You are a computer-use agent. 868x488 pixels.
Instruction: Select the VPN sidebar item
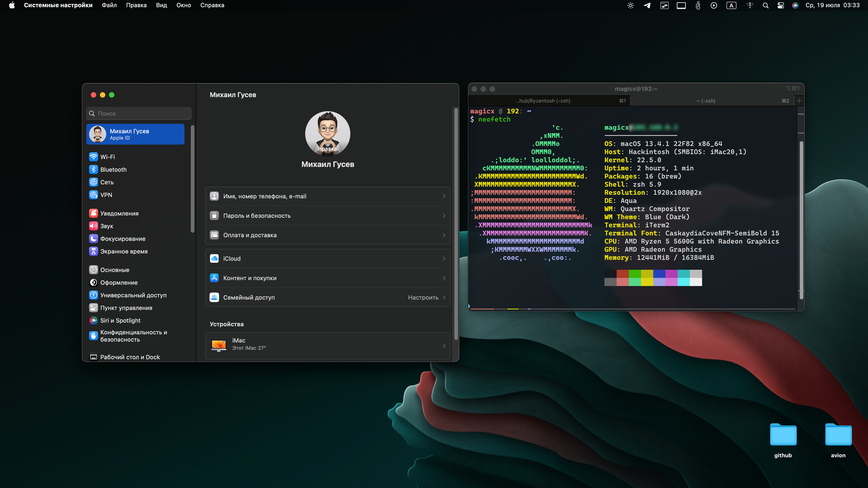(x=106, y=195)
